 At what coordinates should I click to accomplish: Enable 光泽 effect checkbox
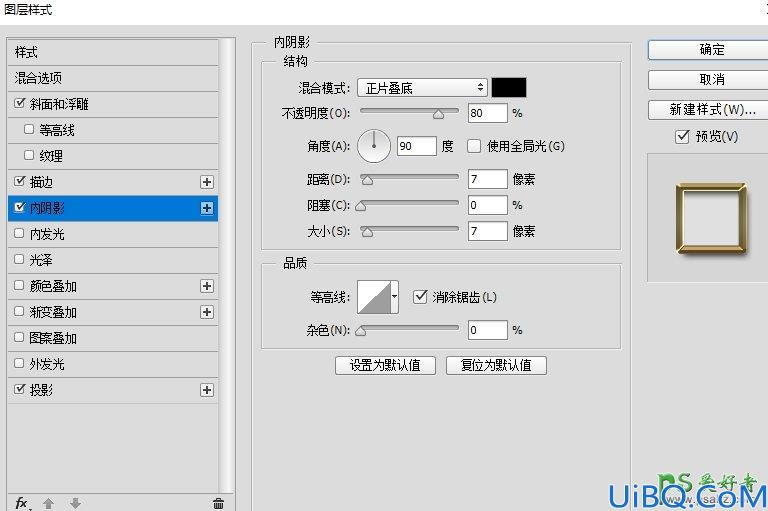point(19,259)
